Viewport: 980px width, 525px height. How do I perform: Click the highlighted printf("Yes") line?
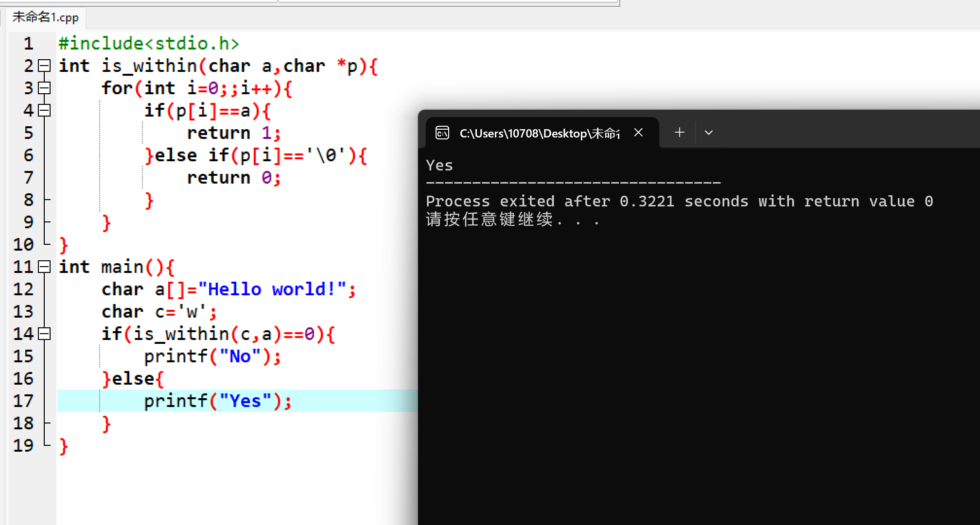[x=217, y=401]
